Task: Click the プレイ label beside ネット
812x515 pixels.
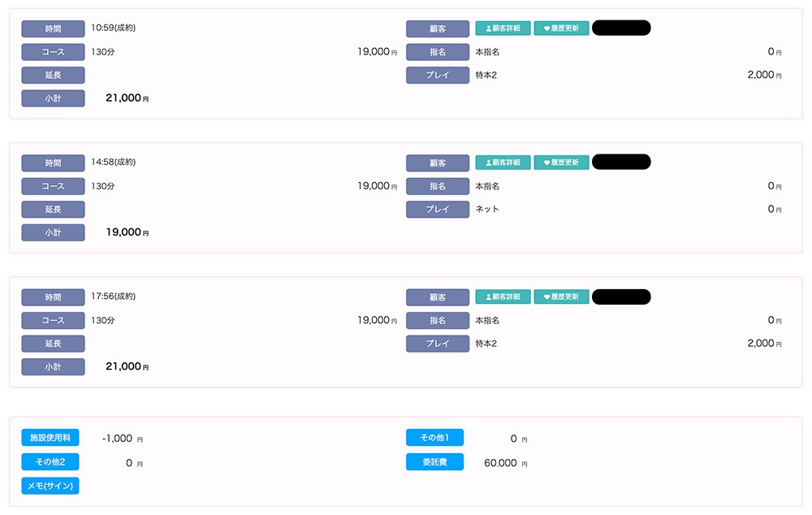Action: pos(438,209)
